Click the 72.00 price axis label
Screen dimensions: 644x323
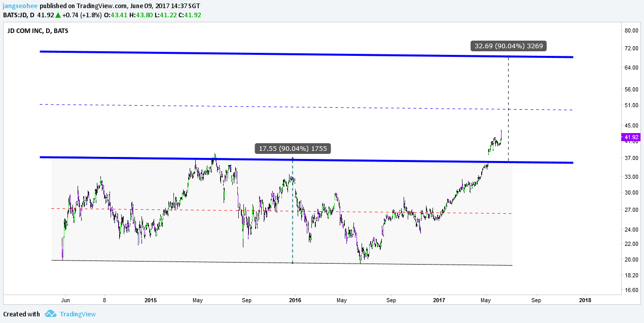click(x=631, y=48)
